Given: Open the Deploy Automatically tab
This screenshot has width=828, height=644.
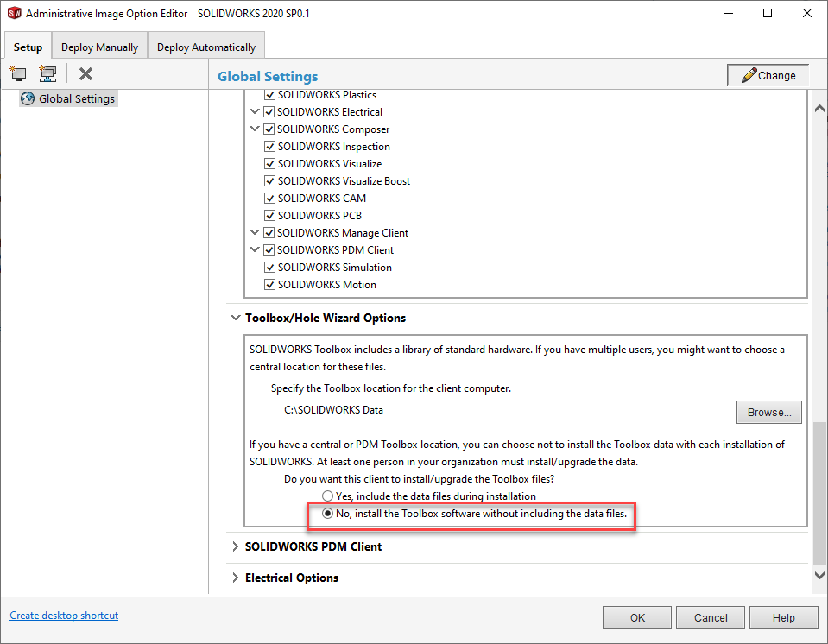Looking at the screenshot, I should coord(205,47).
